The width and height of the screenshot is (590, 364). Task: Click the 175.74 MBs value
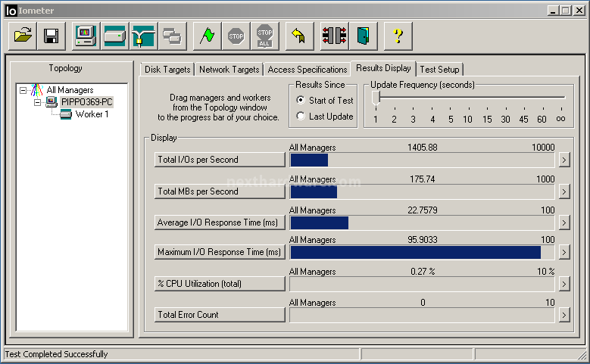pyautogui.click(x=422, y=179)
